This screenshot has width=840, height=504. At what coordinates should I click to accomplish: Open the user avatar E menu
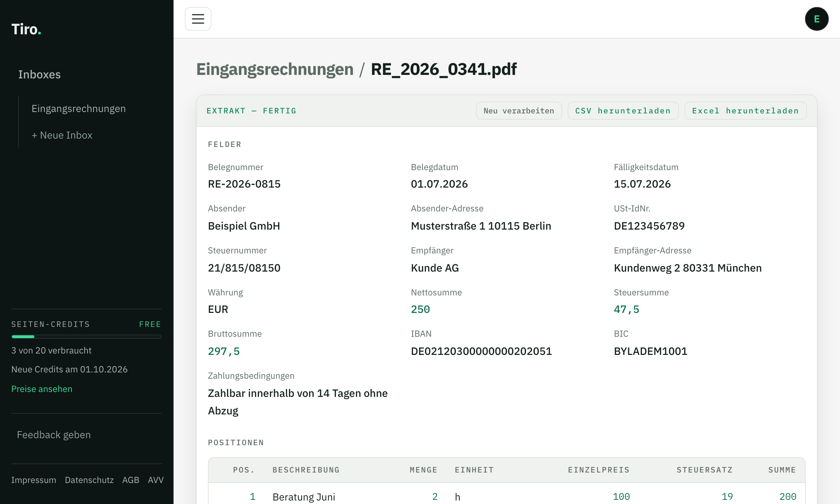(817, 19)
